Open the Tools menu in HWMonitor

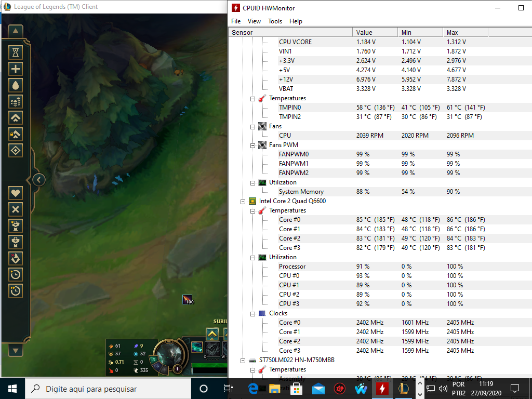point(275,21)
